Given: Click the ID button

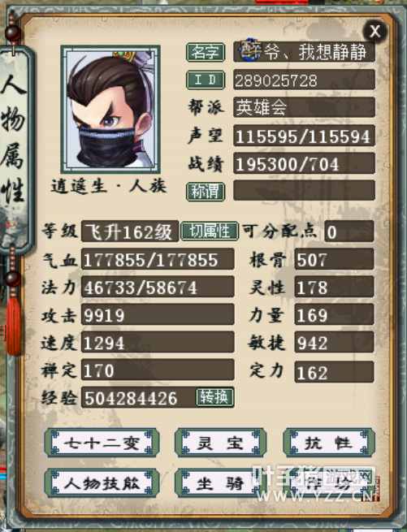Looking at the screenshot, I should (206, 80).
